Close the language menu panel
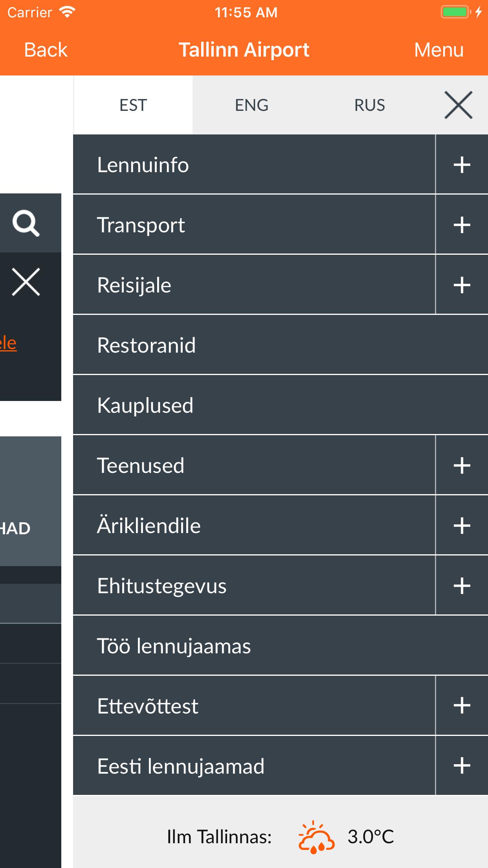 pyautogui.click(x=458, y=105)
